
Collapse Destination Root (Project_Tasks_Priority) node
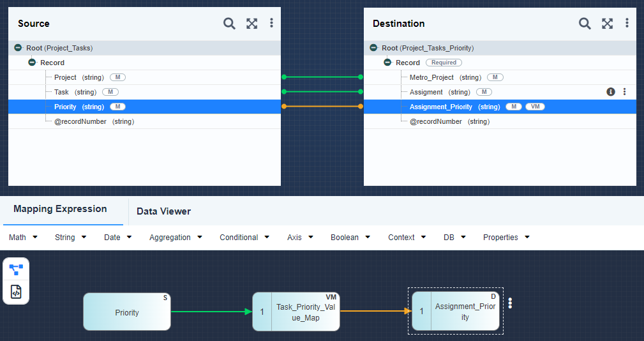[373, 48]
